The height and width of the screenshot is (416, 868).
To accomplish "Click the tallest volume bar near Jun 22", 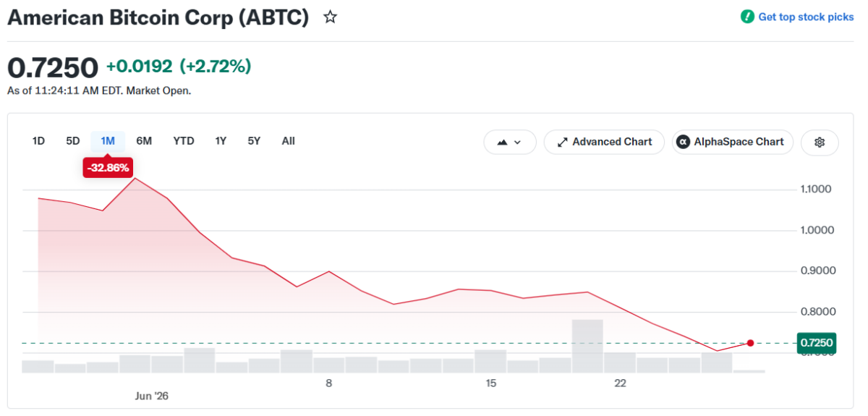I will click(x=587, y=346).
